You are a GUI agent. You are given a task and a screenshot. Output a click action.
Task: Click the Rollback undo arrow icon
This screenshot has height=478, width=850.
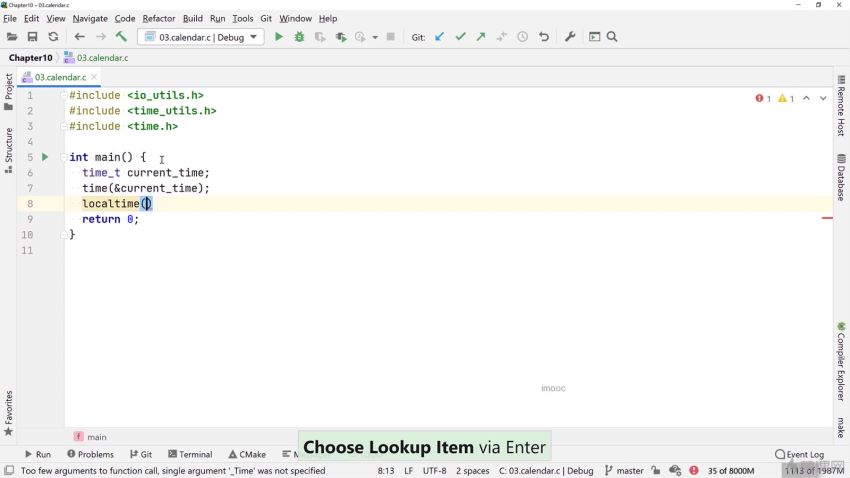(x=544, y=37)
